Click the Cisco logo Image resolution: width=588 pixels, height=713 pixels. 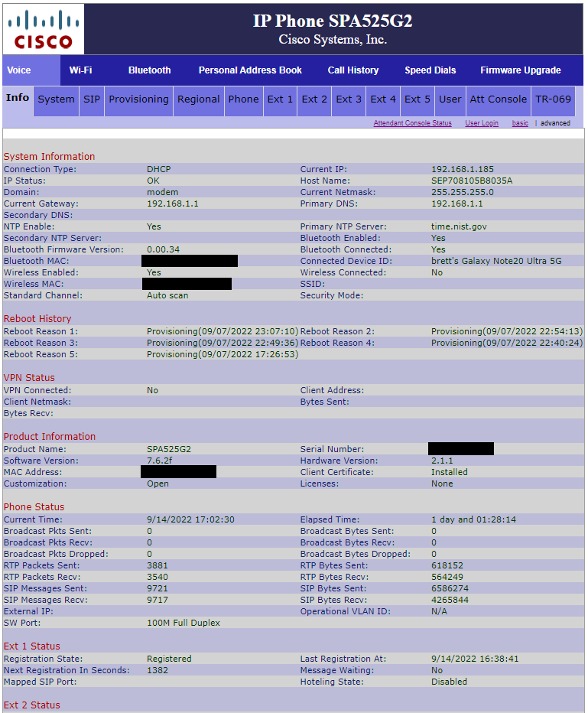coord(44,30)
